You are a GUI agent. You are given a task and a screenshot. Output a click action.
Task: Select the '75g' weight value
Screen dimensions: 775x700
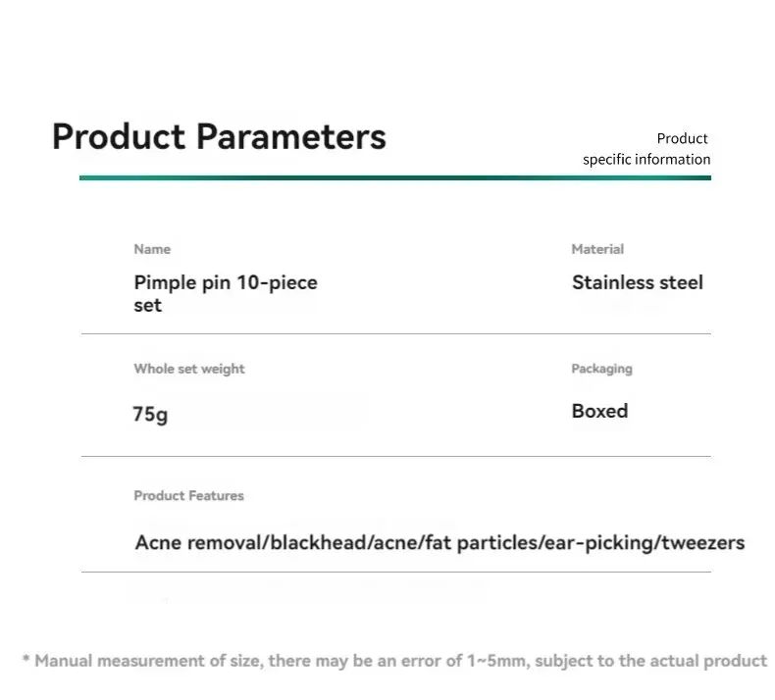point(150,414)
